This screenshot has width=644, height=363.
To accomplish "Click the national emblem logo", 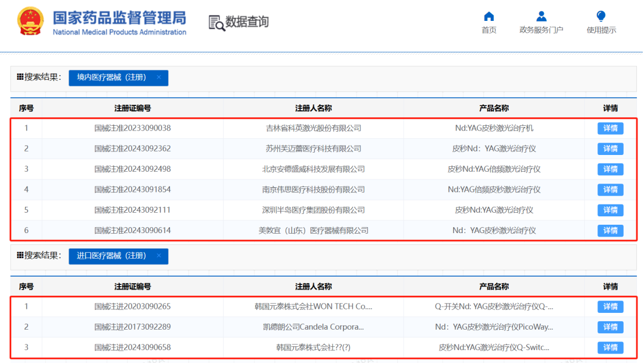I will tap(30, 21).
